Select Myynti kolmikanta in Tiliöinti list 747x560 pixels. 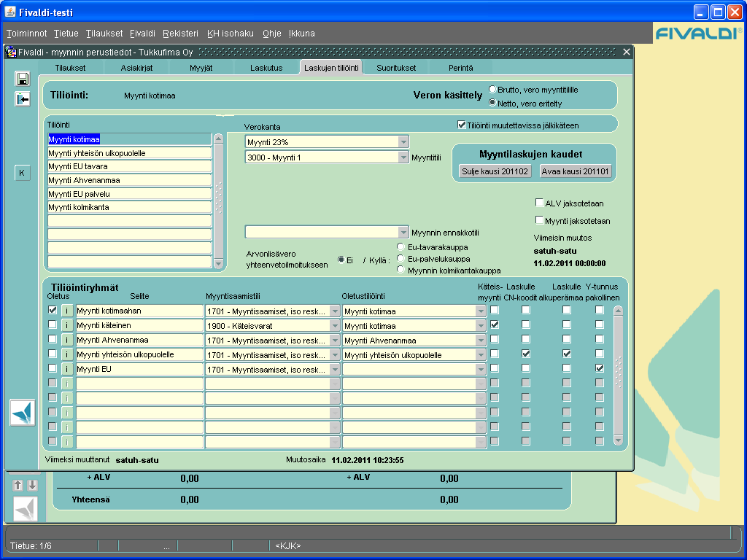tap(130, 208)
